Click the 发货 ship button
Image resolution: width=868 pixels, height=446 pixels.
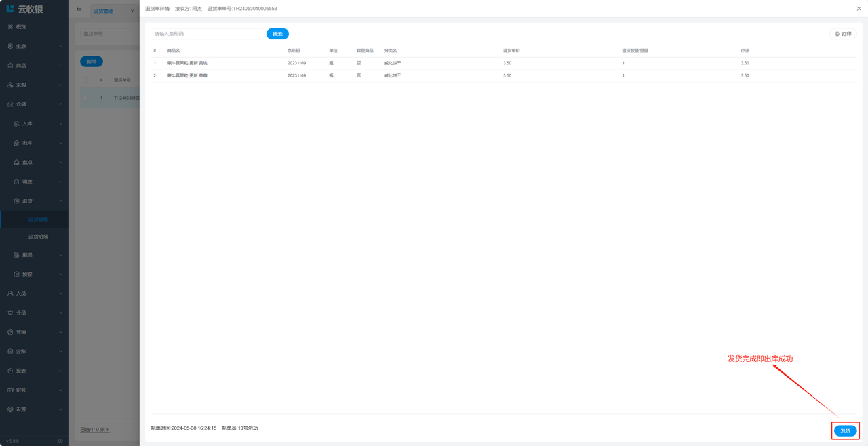click(x=845, y=431)
